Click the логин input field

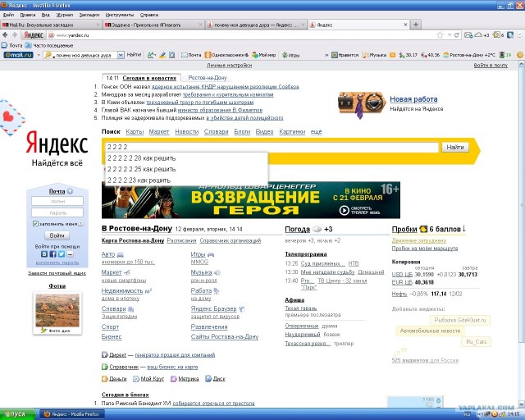point(57,201)
